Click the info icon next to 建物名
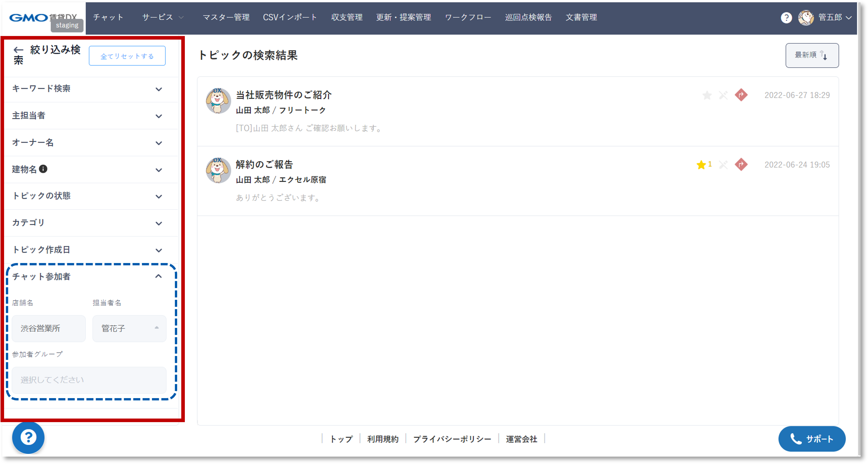Image resolution: width=868 pixels, height=464 pixels. coord(43,169)
